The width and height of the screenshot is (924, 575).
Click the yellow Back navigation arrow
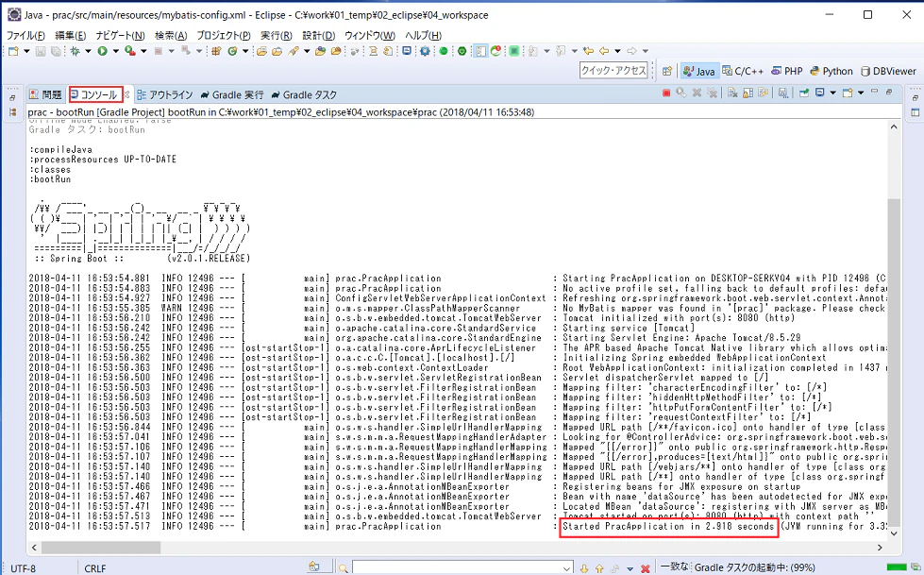[604, 51]
